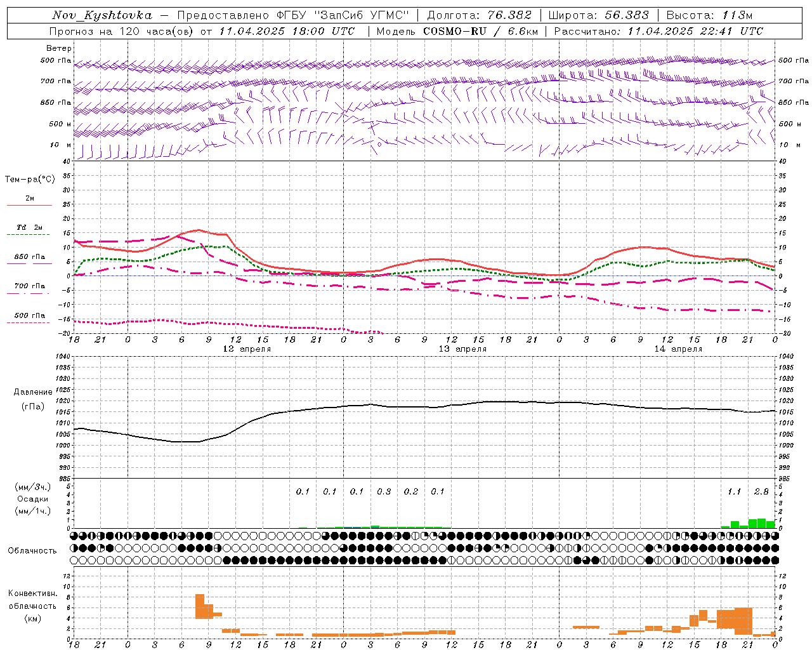This screenshot has width=812, height=650.
Task: Click the '2м' temperature legend entry
Action: [x=30, y=198]
